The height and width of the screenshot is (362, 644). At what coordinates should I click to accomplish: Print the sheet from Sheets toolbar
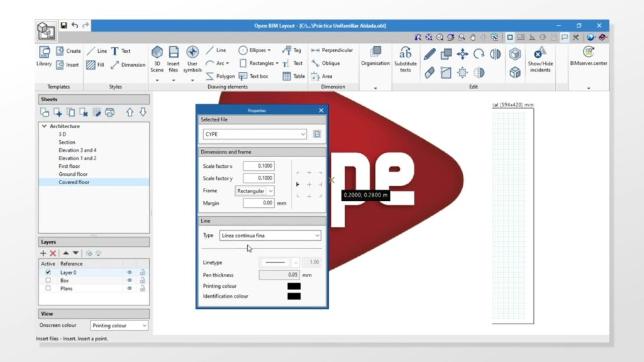(110, 112)
